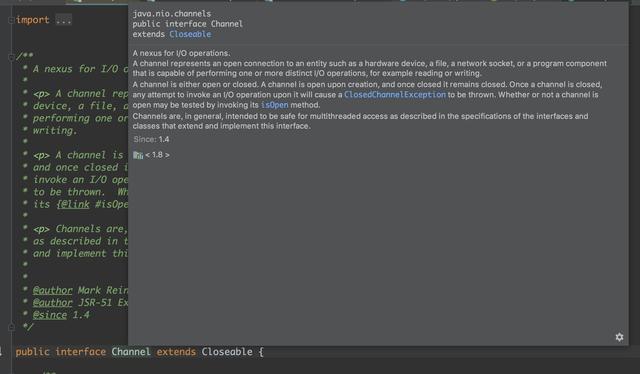This screenshot has height=374, width=640.
Task: Open the Closeable link in documentation popup
Action: coord(190,34)
